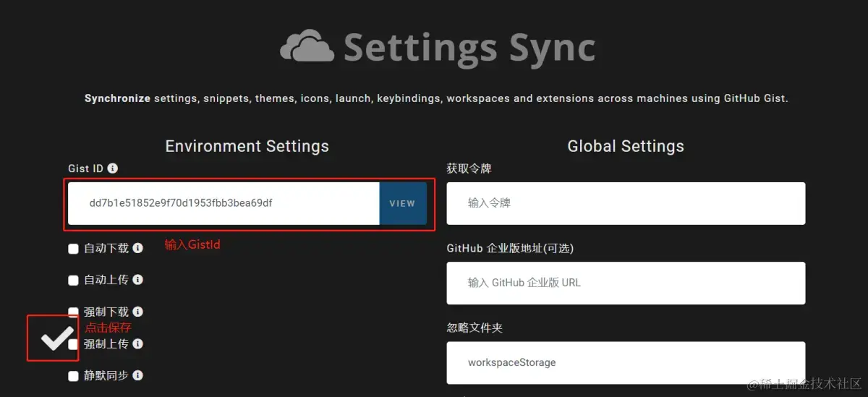Viewport: 868px width, 397px height.
Task: Click the Environment Settings heading
Action: (x=247, y=146)
